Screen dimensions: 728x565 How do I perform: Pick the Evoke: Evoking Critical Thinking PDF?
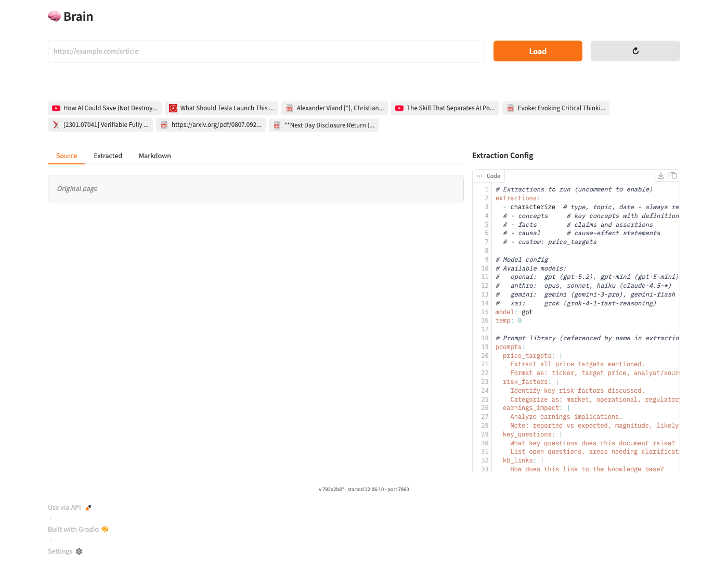click(x=555, y=108)
